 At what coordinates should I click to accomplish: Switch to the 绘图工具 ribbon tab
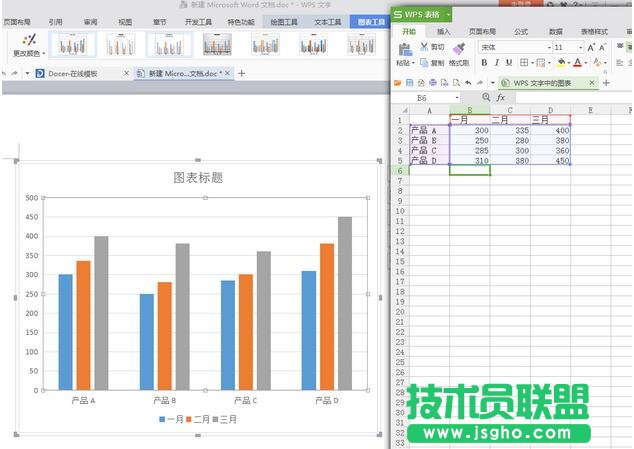point(284,22)
